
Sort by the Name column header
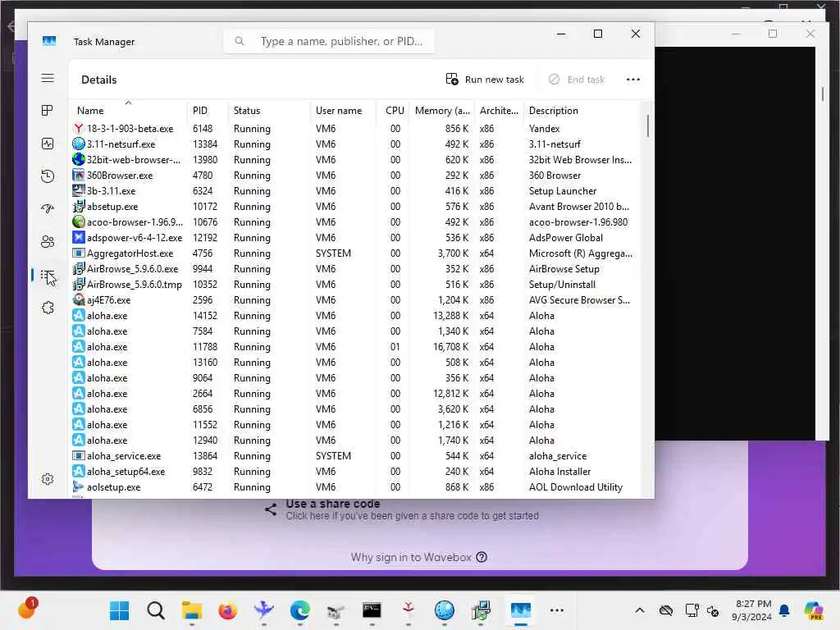[x=128, y=111]
